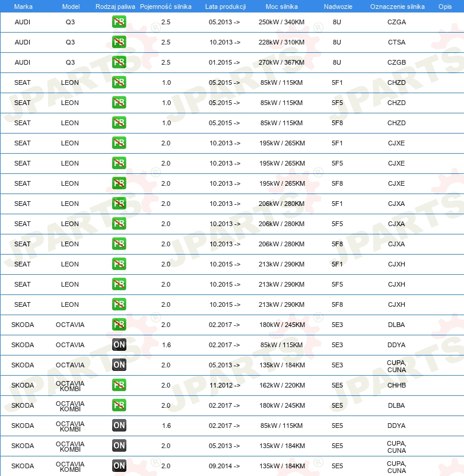This screenshot has height=476, width=464.
Task: Select the Lata produkcji column header
Action: [x=224, y=6]
